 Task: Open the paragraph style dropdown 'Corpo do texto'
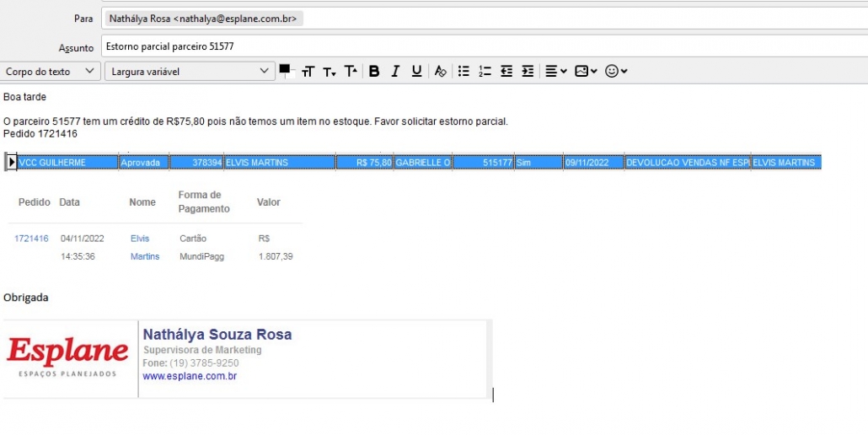tap(51, 72)
